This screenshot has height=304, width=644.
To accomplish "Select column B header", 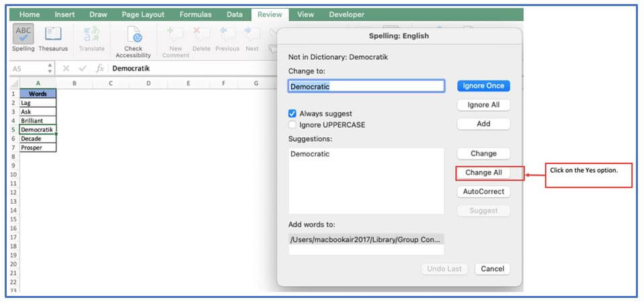I will click(x=75, y=83).
